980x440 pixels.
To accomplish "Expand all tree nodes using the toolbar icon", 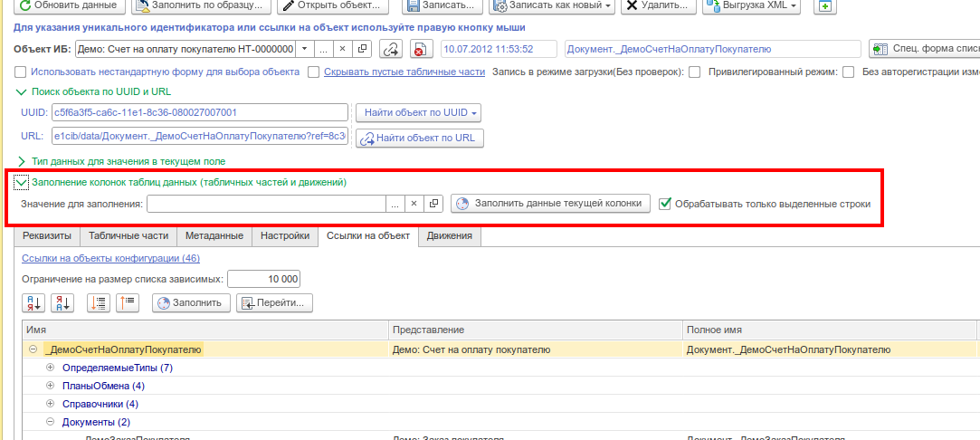I will (x=99, y=303).
